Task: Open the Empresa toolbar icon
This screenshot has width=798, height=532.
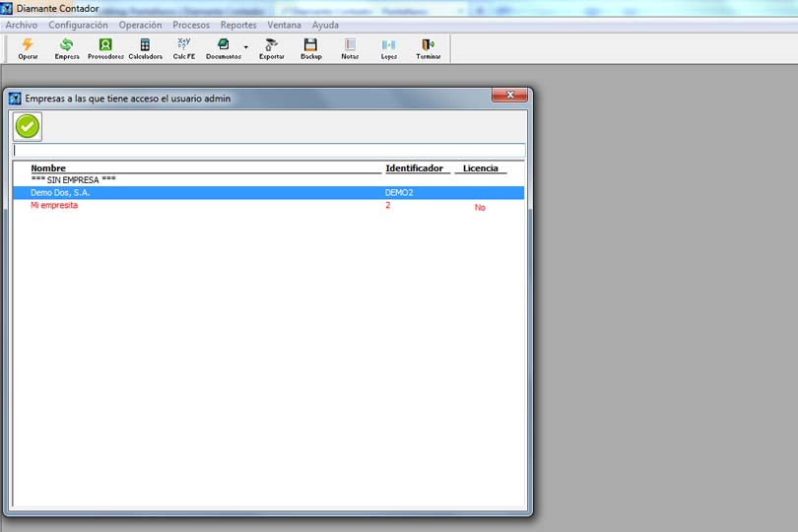Action: coord(67,49)
